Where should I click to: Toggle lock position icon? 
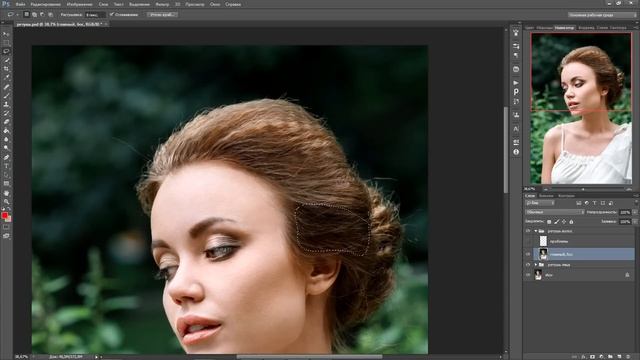pos(564,222)
